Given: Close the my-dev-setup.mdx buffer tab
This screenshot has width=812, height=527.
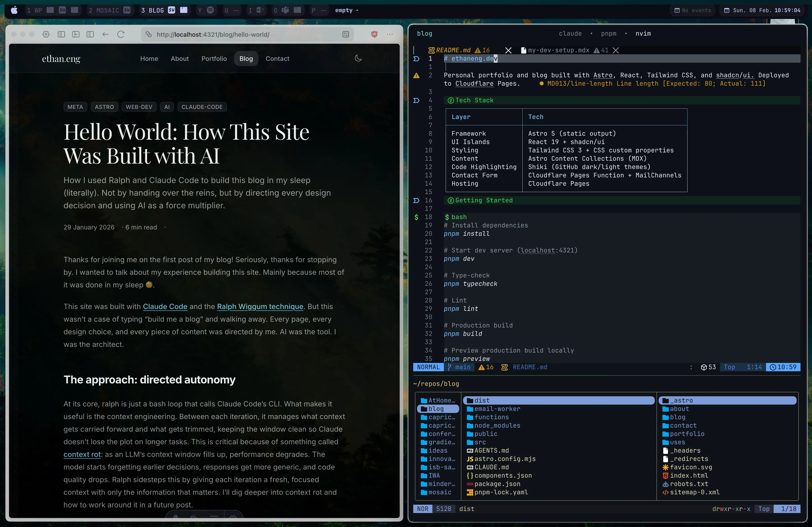Looking at the screenshot, I should tap(616, 50).
